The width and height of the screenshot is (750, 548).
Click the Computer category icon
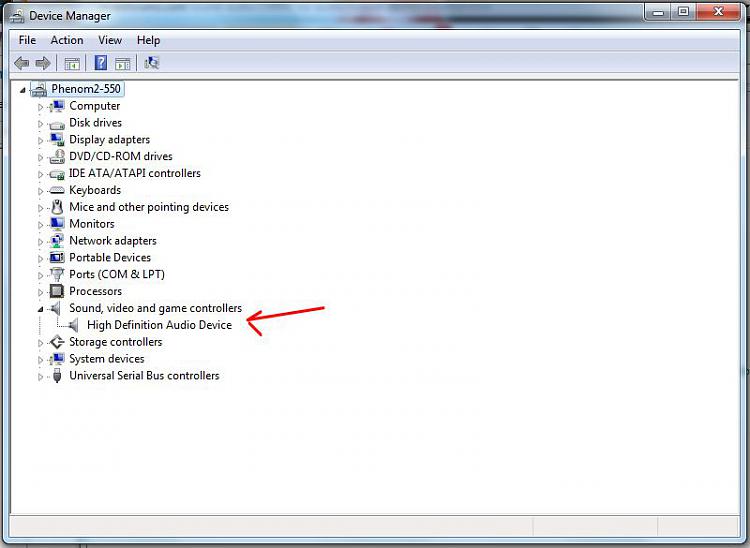[57, 106]
